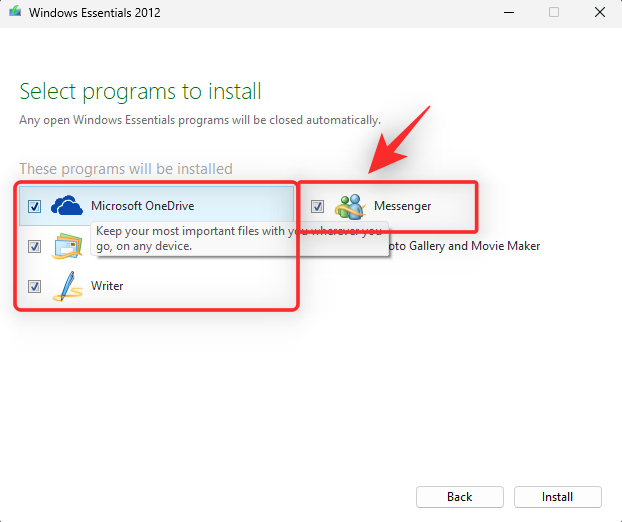Click the Writer pen icon
622x522 pixels.
coord(67,286)
